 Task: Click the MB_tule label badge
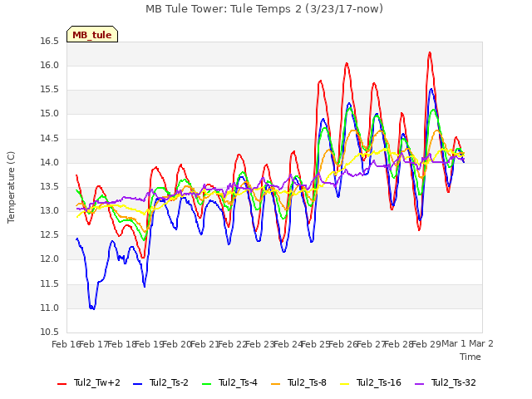[92, 34]
